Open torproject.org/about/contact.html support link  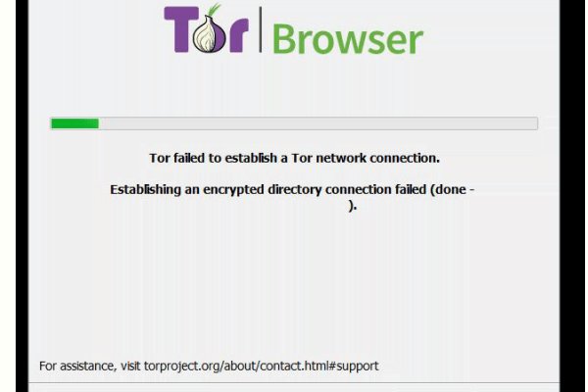[261, 366]
